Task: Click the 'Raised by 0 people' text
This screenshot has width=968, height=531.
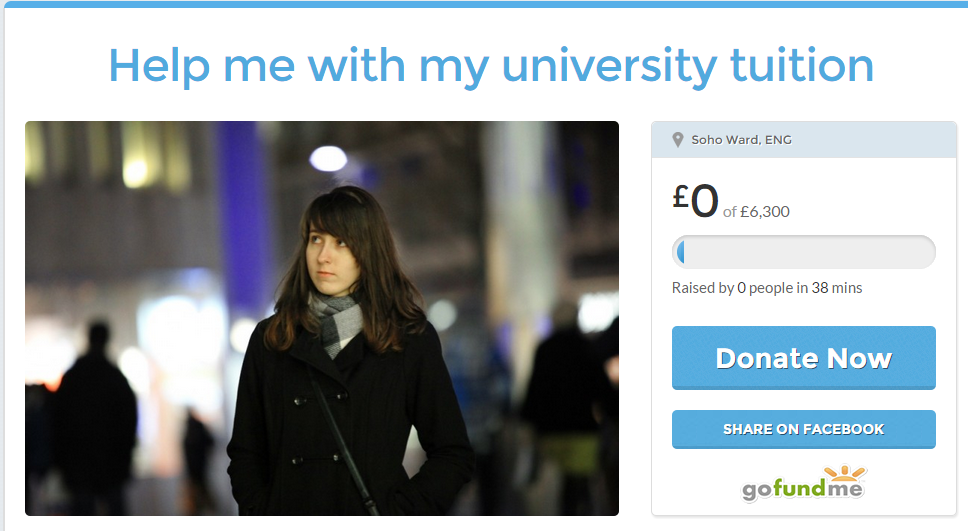Action: 732,288
